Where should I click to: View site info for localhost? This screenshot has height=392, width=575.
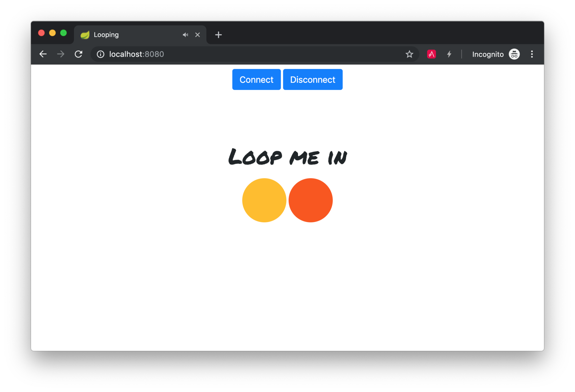(x=100, y=54)
